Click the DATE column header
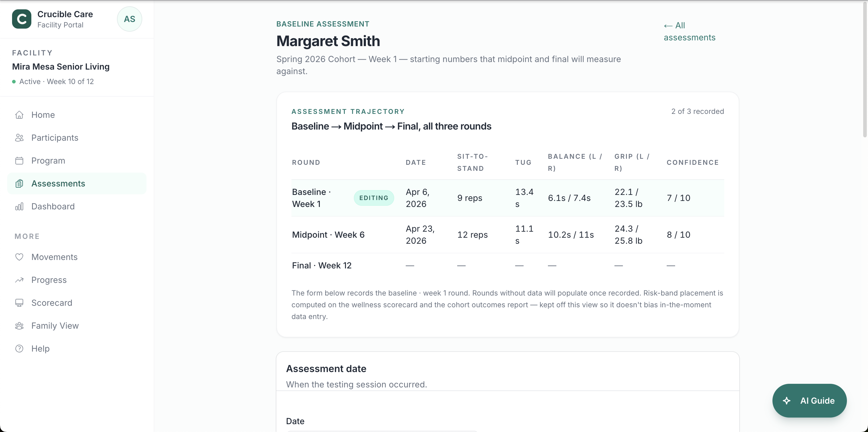This screenshot has width=868, height=432. click(x=416, y=163)
